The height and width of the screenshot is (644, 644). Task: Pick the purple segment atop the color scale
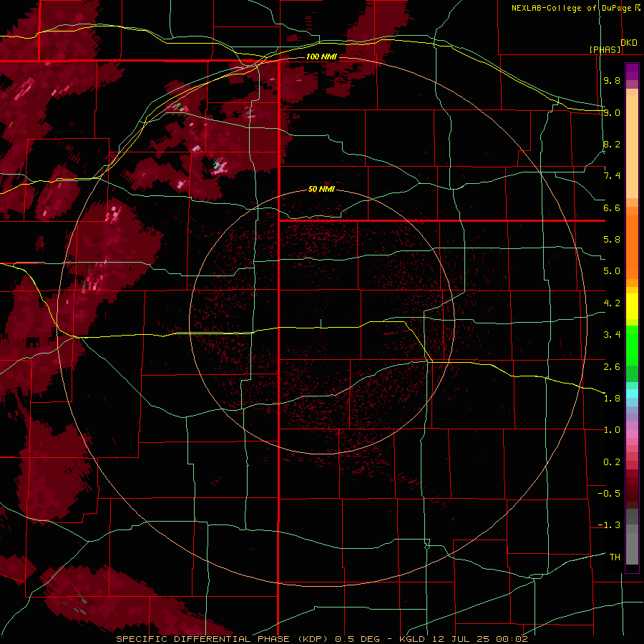[632, 72]
